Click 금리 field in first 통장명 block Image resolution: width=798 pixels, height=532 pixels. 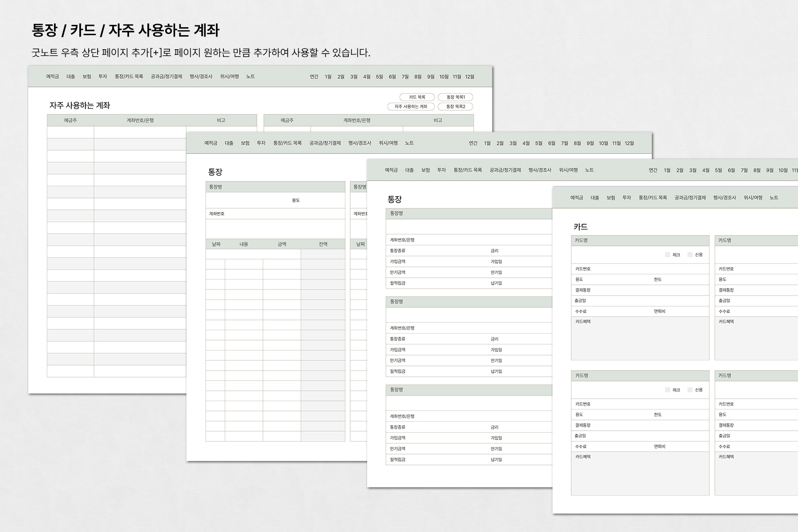pyautogui.click(x=520, y=251)
